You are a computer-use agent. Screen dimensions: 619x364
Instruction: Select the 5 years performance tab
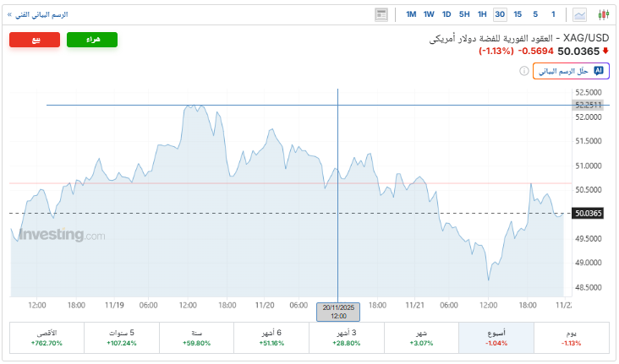(122, 338)
